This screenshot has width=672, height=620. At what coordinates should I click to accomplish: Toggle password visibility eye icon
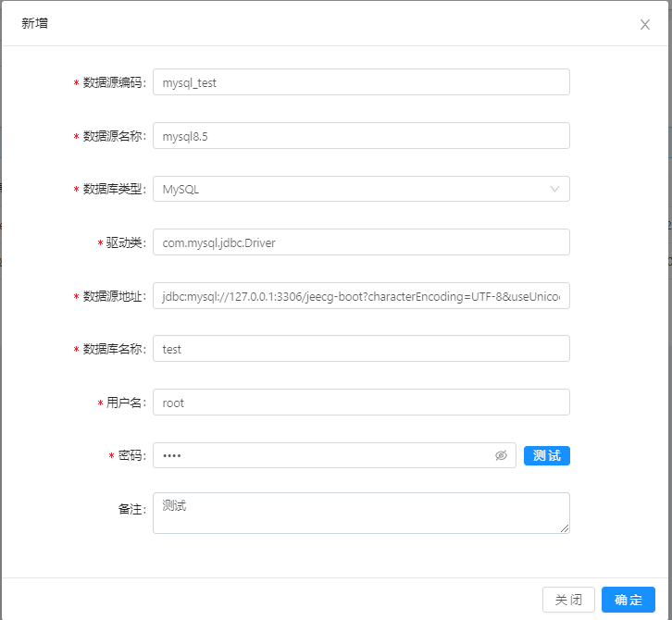501,455
